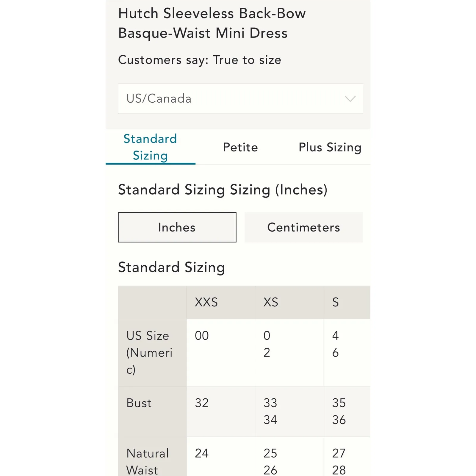
Task: Click the XXS column header
Action: coord(206,302)
